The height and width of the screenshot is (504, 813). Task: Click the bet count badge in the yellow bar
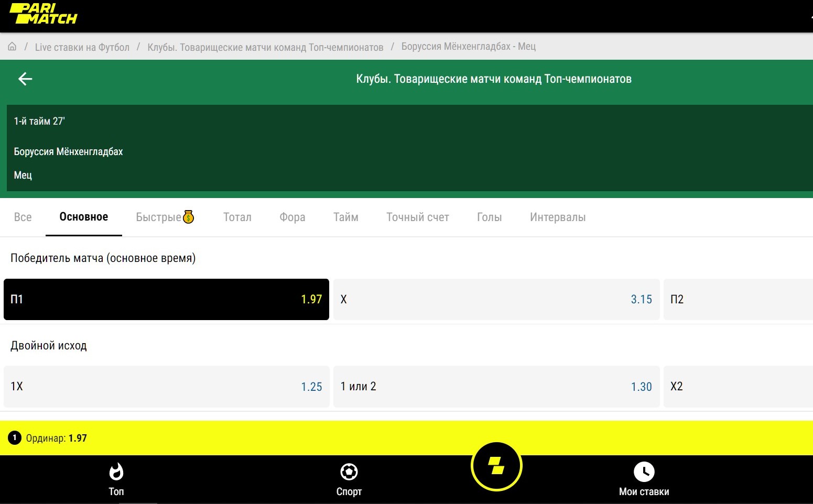pos(15,437)
